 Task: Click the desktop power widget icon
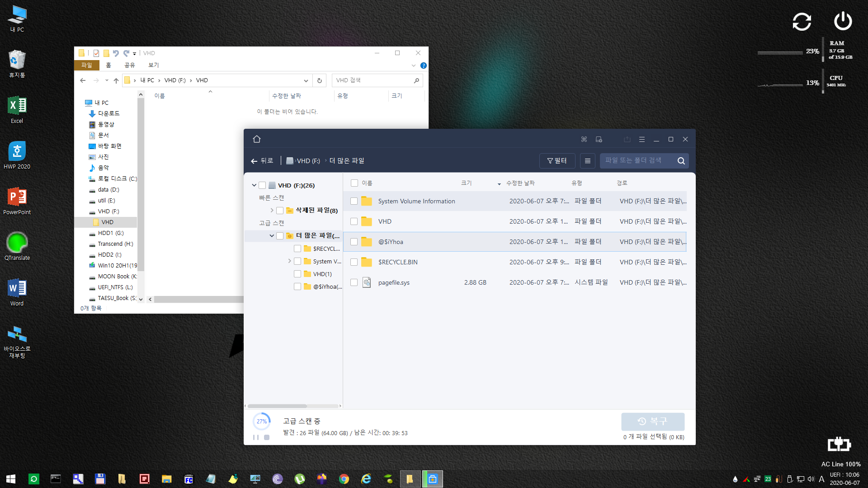click(x=843, y=21)
